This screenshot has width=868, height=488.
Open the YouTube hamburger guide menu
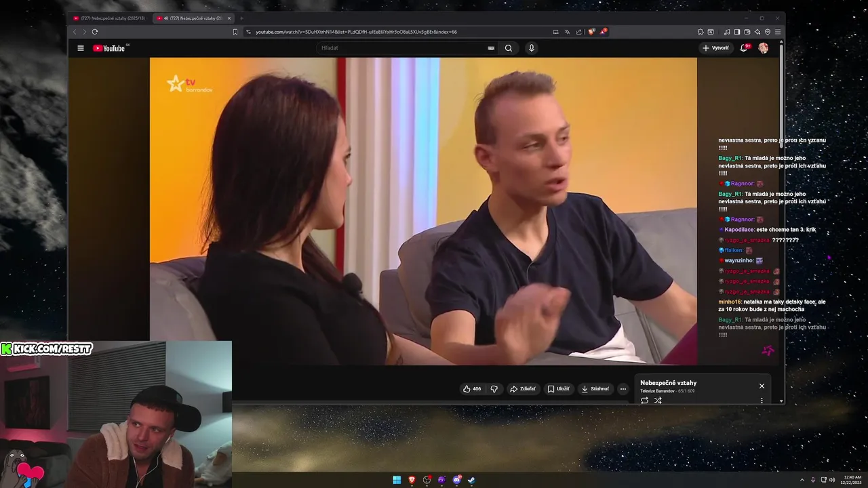coord(81,48)
